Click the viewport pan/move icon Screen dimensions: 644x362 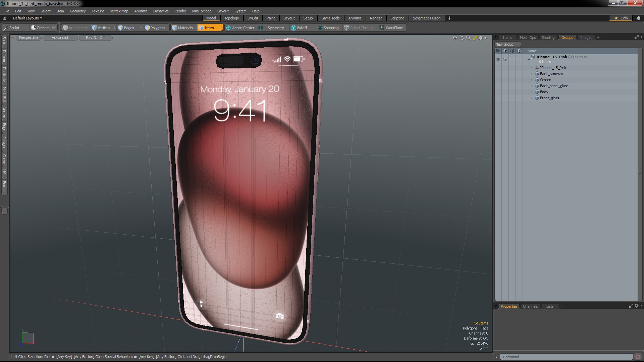tap(455, 38)
